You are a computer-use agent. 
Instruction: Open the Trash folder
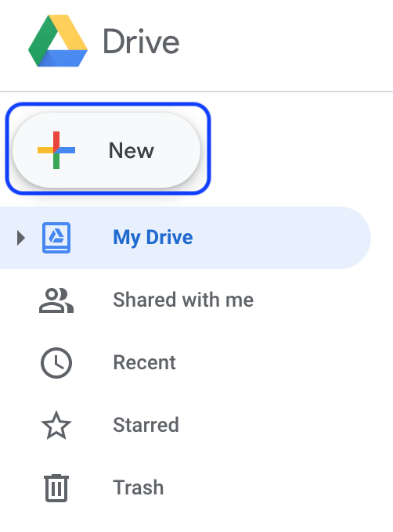[x=139, y=487]
